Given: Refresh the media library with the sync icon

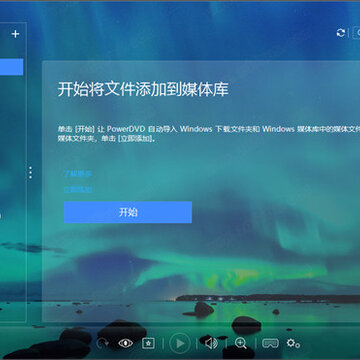Looking at the screenshot, I should [x=341, y=33].
